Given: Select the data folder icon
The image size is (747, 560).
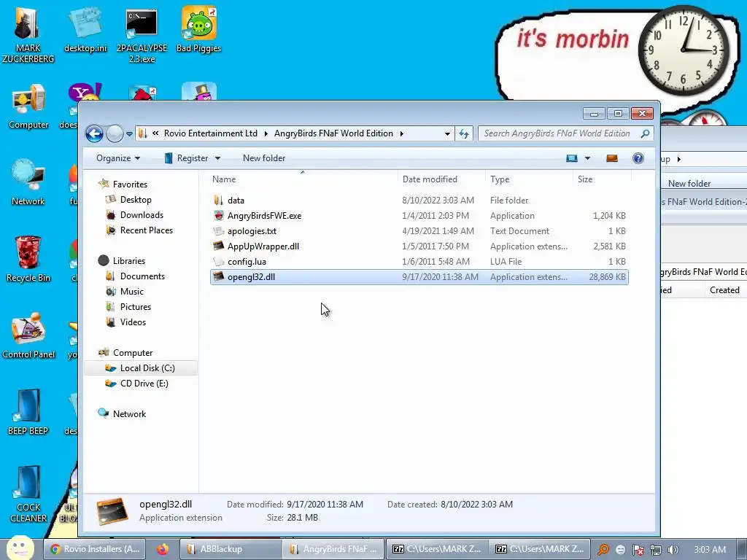Looking at the screenshot, I should point(219,201).
